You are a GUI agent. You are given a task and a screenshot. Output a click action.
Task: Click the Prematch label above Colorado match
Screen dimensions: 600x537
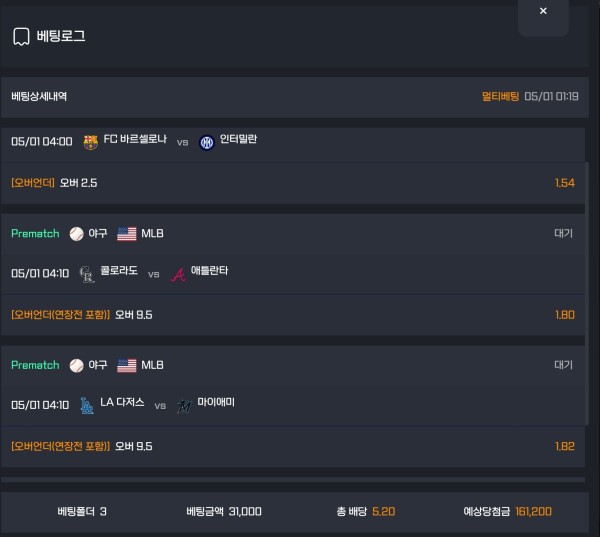35,233
